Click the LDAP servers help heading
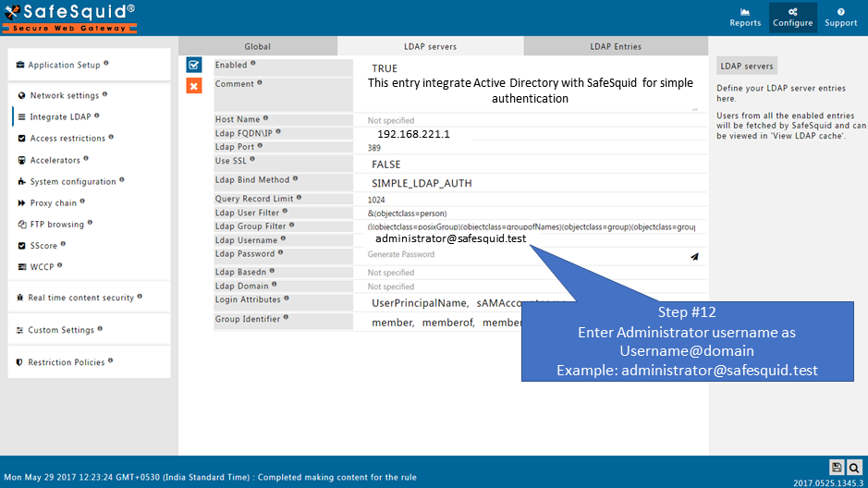This screenshot has height=488, width=868. (x=746, y=66)
